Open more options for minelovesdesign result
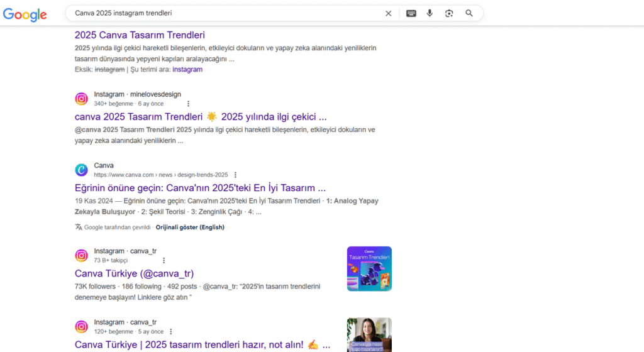The image size is (644, 352). tap(188, 104)
